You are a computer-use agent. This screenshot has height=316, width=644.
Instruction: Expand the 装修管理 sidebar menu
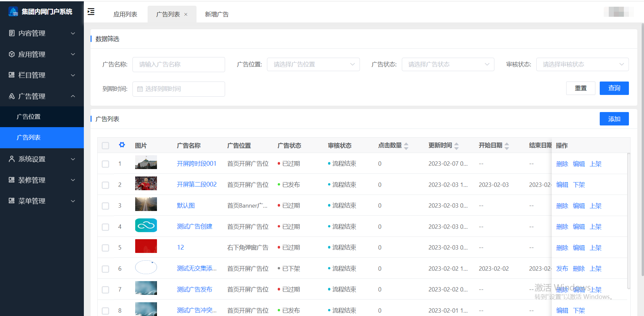42,180
